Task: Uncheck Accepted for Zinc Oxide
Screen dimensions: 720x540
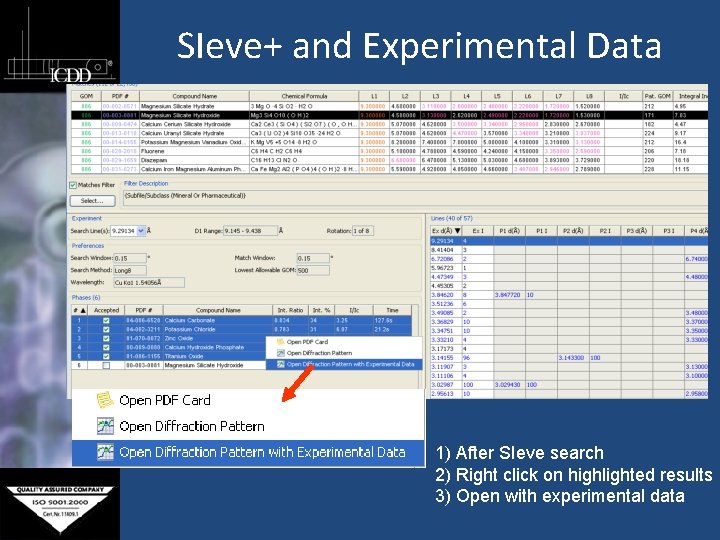Action: tap(106, 338)
